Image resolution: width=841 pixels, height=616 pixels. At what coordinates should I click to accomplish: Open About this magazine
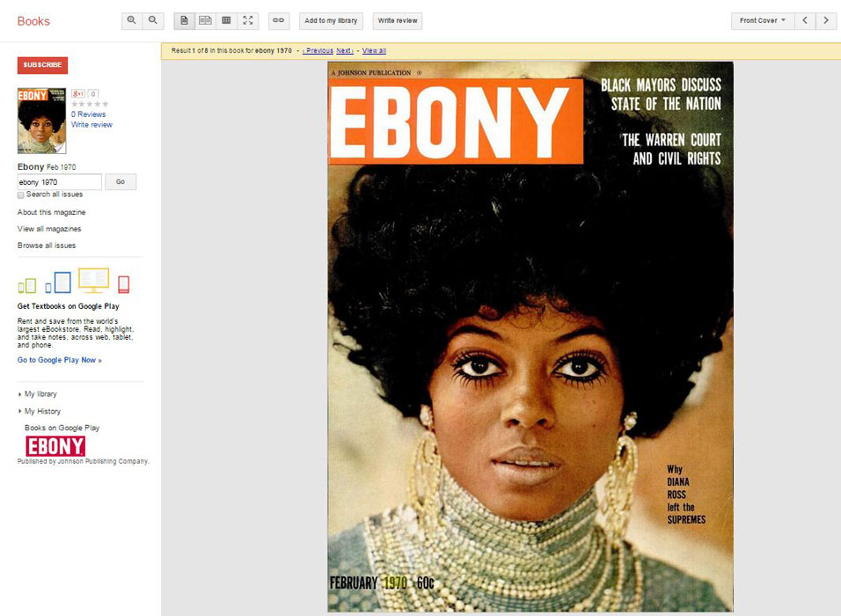[x=51, y=212]
